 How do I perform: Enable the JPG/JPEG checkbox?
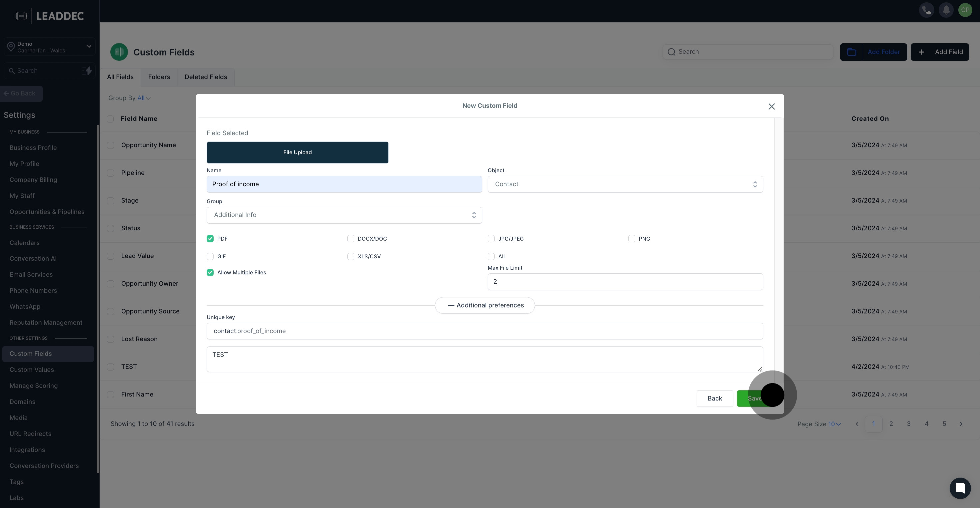(x=491, y=239)
